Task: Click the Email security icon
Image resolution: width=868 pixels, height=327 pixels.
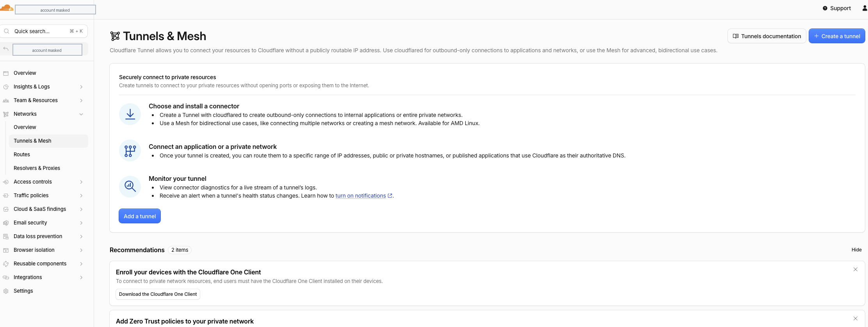Action: (6, 223)
